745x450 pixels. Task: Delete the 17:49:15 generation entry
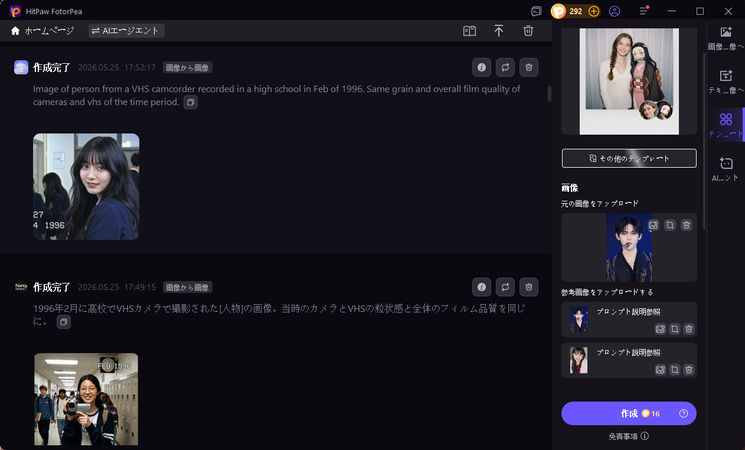[x=529, y=287]
